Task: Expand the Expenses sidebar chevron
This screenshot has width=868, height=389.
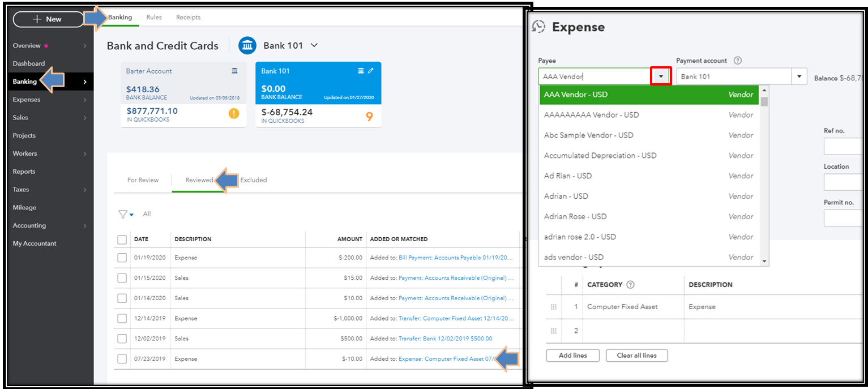Action: (85, 100)
